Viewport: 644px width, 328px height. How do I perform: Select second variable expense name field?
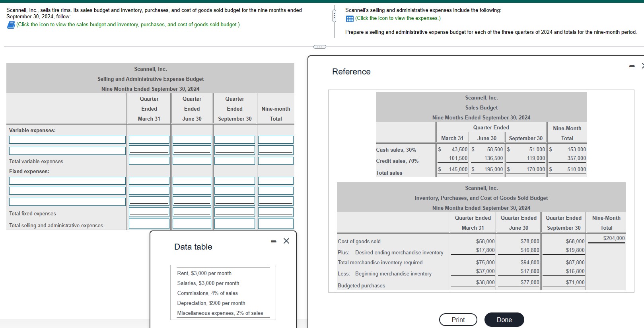pyautogui.click(x=67, y=151)
